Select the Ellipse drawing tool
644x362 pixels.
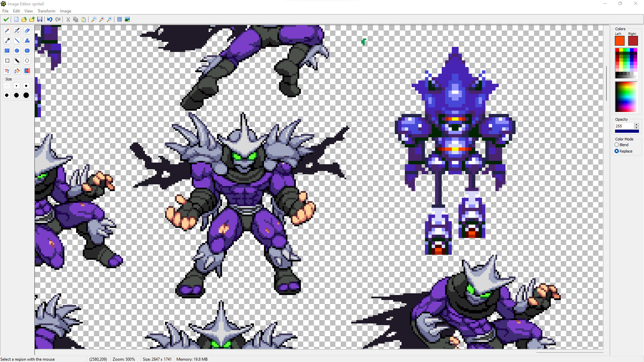[x=17, y=51]
